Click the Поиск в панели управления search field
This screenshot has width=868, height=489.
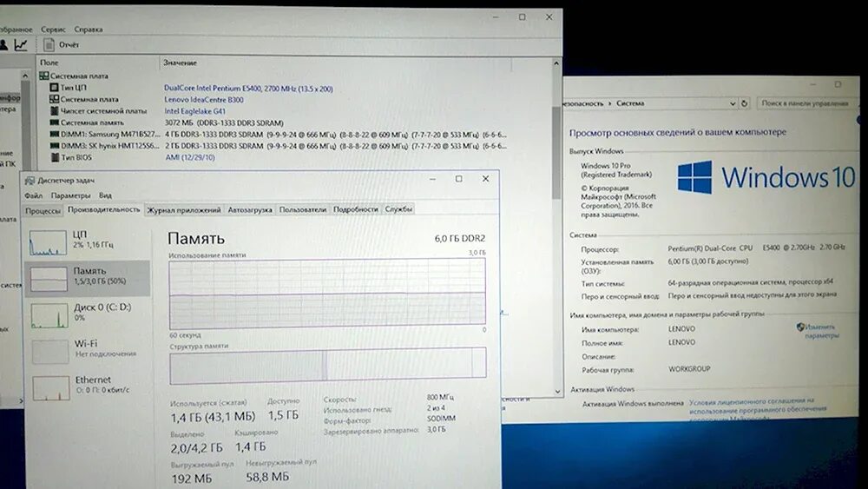pos(806,103)
